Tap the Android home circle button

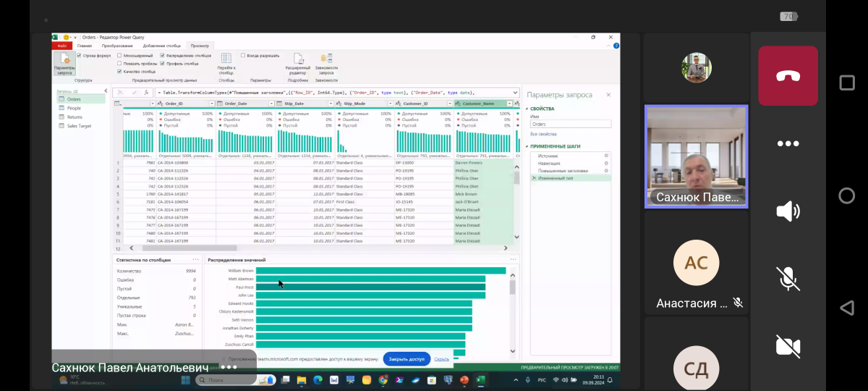click(846, 195)
